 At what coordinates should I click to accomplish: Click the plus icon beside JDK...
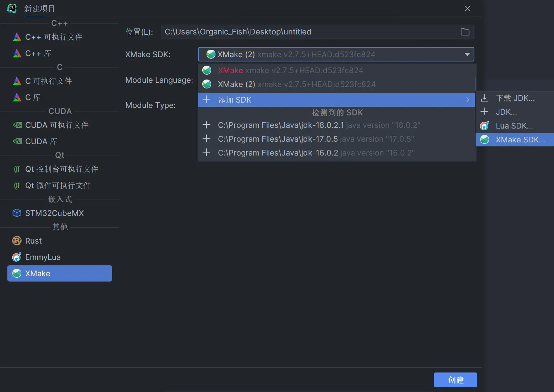pos(484,112)
